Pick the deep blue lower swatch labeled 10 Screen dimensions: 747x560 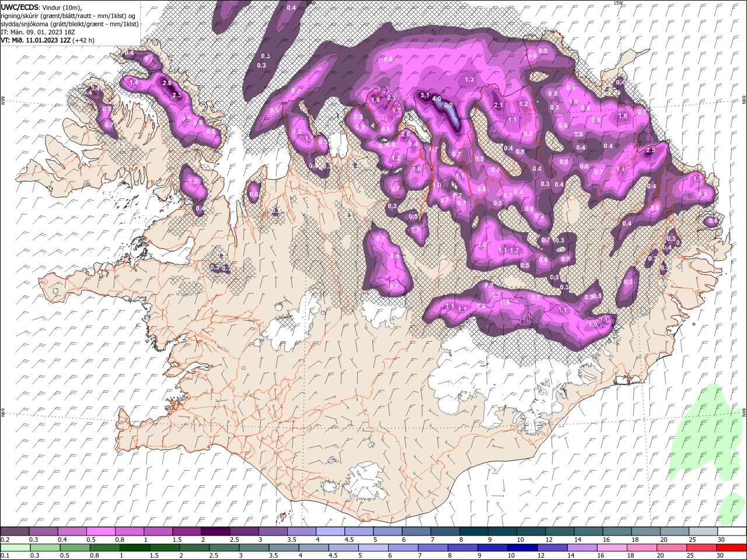pos(522,548)
